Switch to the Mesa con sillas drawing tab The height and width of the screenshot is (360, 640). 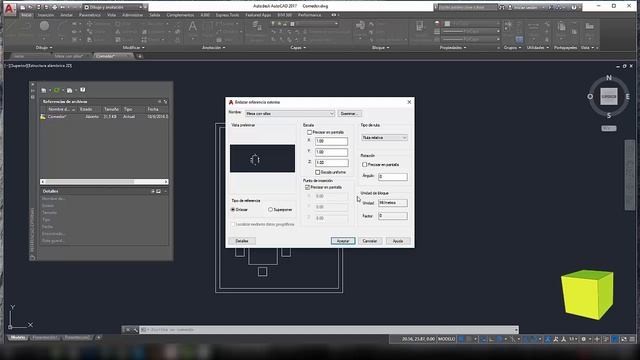(69, 56)
